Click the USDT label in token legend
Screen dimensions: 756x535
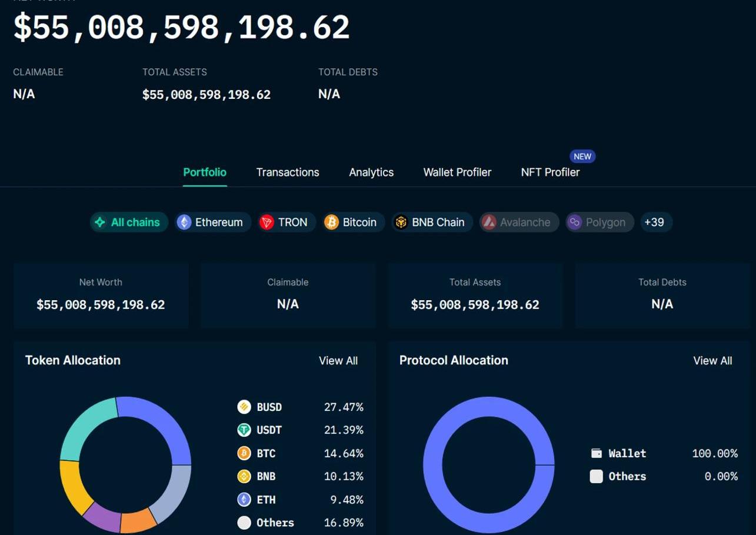tap(269, 430)
